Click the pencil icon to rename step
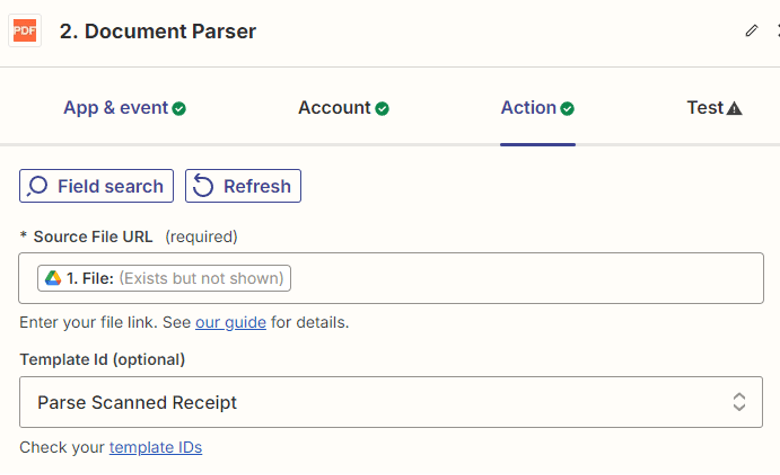This screenshot has height=475, width=780. click(752, 31)
